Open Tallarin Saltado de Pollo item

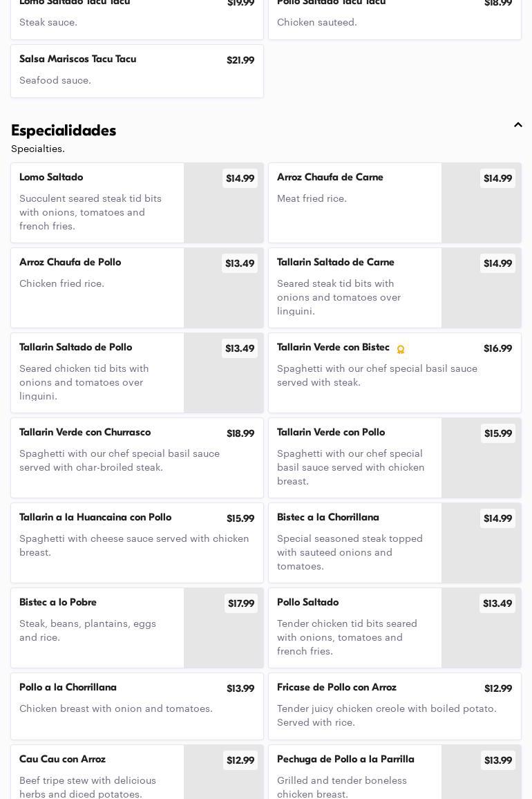point(97,372)
